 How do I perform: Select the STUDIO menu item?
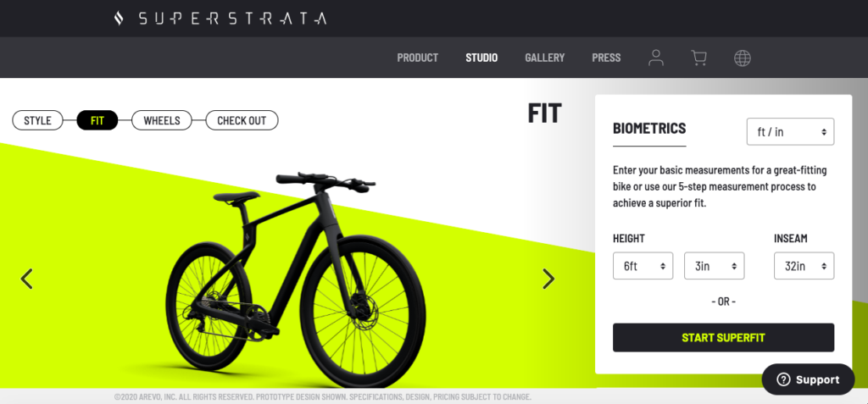[x=481, y=58]
